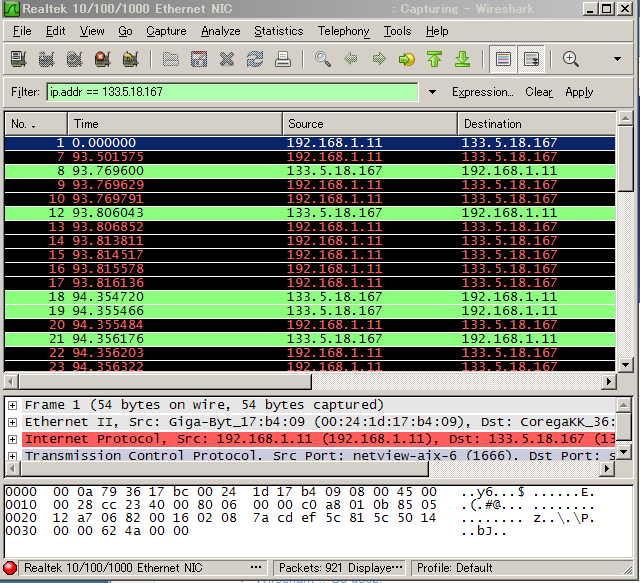Viewport: 640px width, 583px height.
Task: Reload this capture file icon
Action: click(255, 59)
